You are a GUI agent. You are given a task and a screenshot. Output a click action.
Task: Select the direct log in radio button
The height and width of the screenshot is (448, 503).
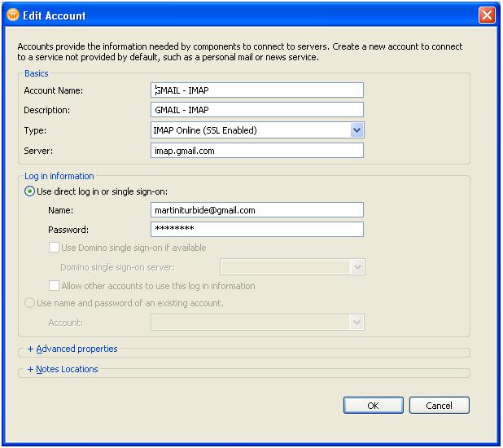[x=29, y=191]
